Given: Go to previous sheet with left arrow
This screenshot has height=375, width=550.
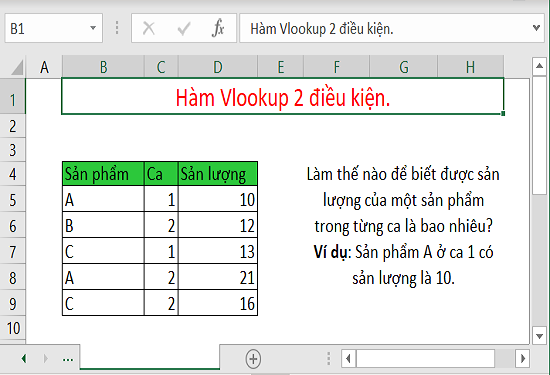Looking at the screenshot, I should point(24,359).
